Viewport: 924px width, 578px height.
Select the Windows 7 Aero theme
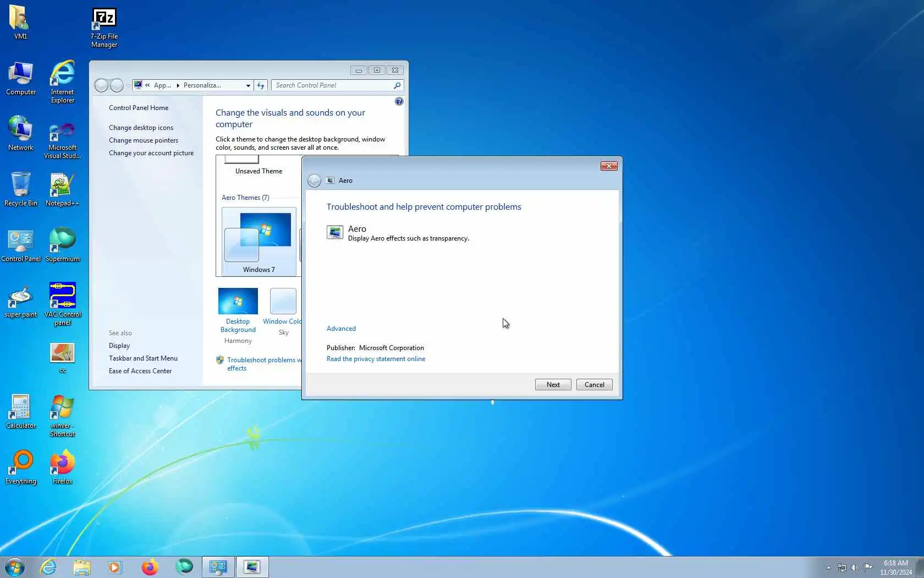coord(258,241)
